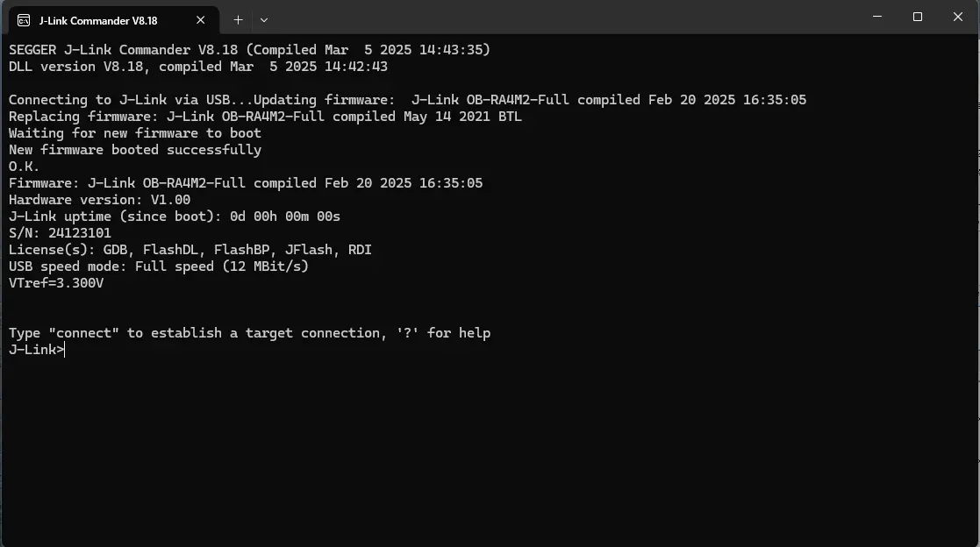The width and height of the screenshot is (980, 547).
Task: Click the VTref=3.300V line
Action: [x=56, y=283]
